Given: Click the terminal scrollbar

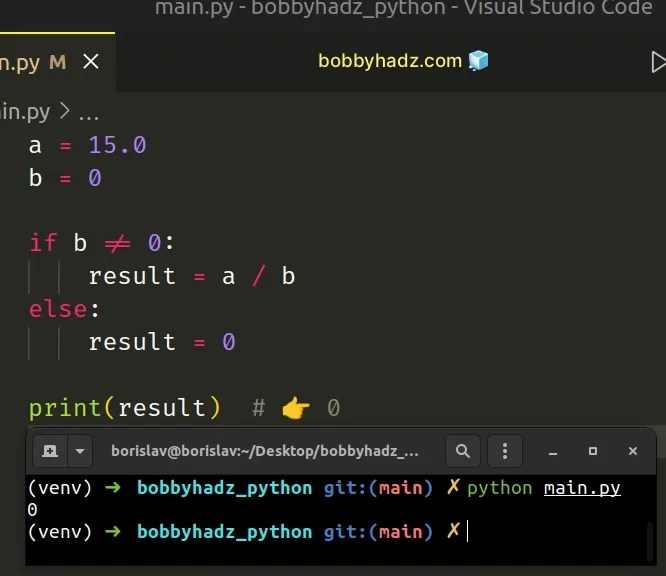Looking at the screenshot, I should pos(650,542).
